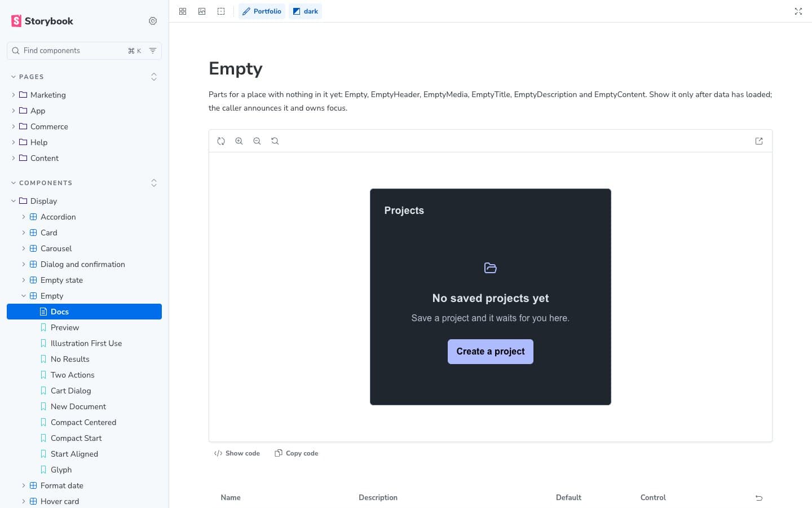The image size is (812, 508).
Task: Open the dark mode selector
Action: pos(305,11)
